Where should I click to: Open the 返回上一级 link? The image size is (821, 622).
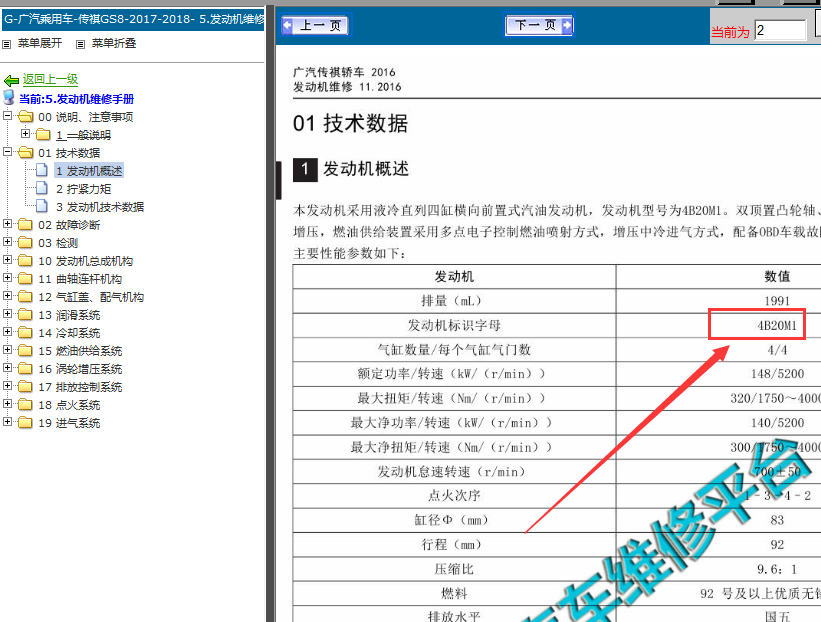[x=50, y=79]
